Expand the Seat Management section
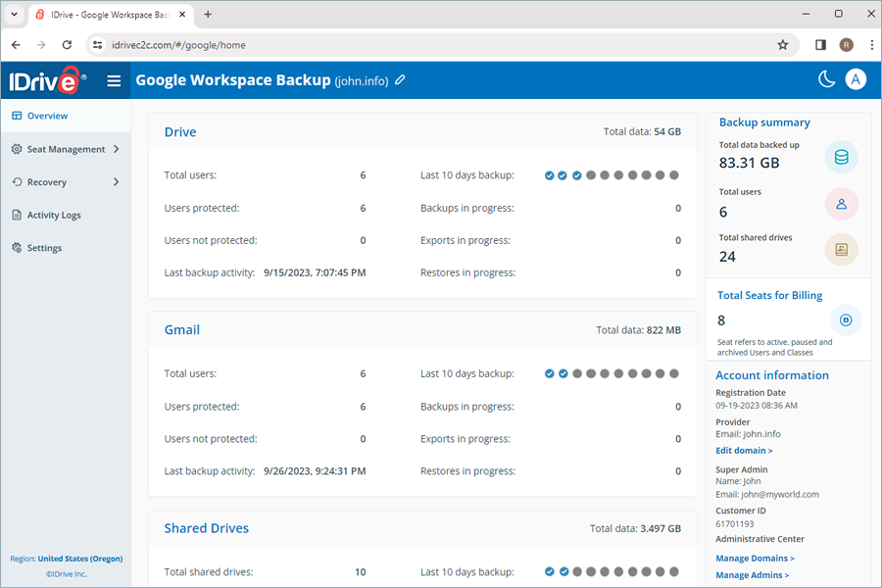 pos(66,149)
